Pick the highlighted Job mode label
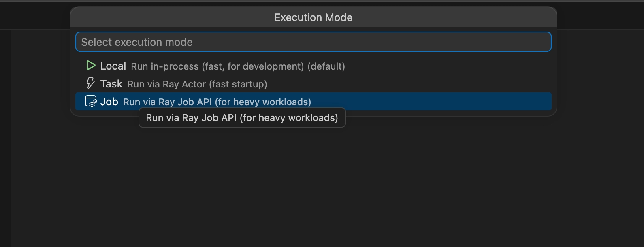 point(109,102)
